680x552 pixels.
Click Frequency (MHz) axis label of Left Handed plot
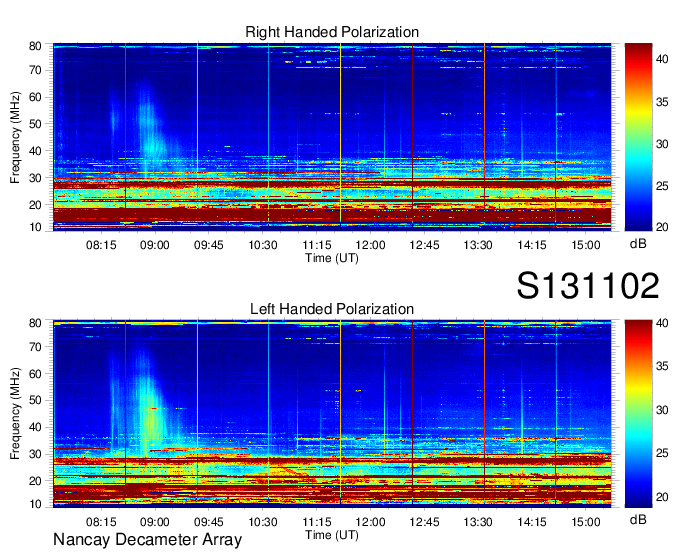tap(15, 414)
